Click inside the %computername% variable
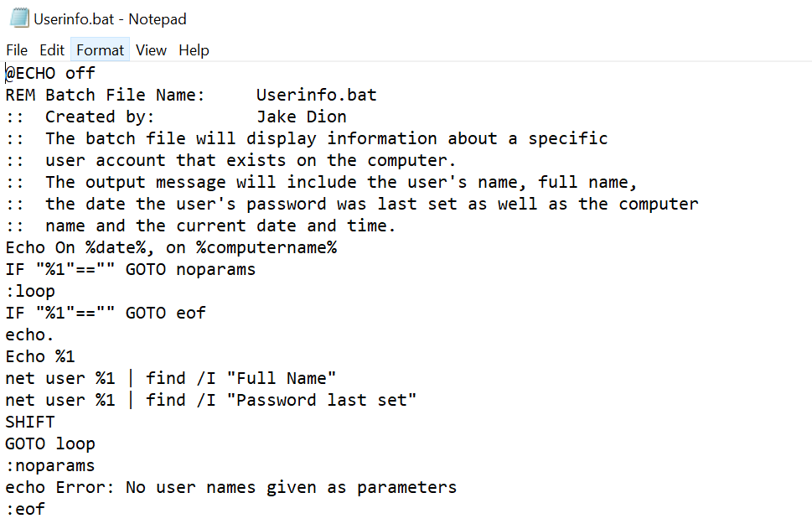Screen dimensions: 812x529 tap(266, 247)
